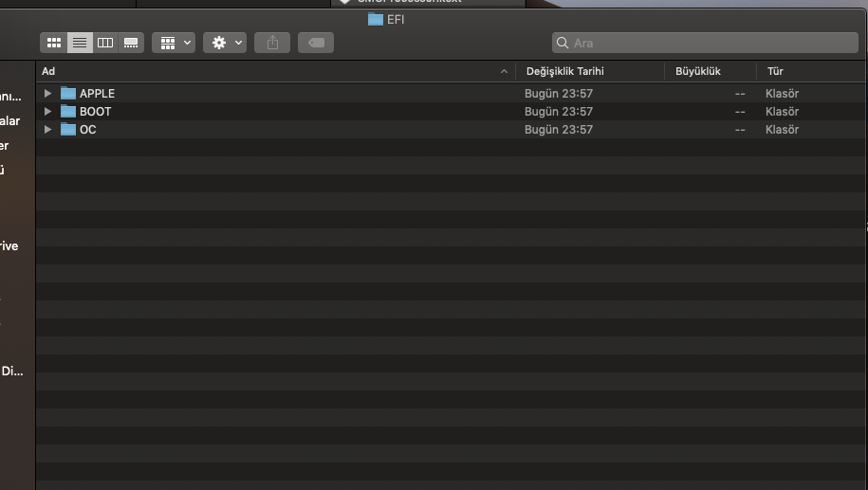The height and width of the screenshot is (490, 868).
Task: Click the EFI folder title icon
Action: pyautogui.click(x=376, y=19)
